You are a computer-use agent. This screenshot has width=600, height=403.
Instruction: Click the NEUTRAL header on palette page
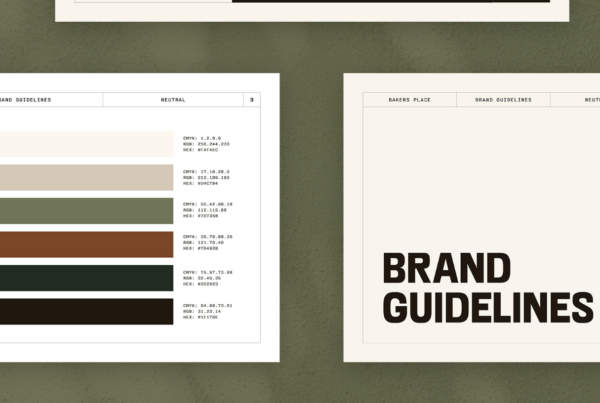(173, 100)
